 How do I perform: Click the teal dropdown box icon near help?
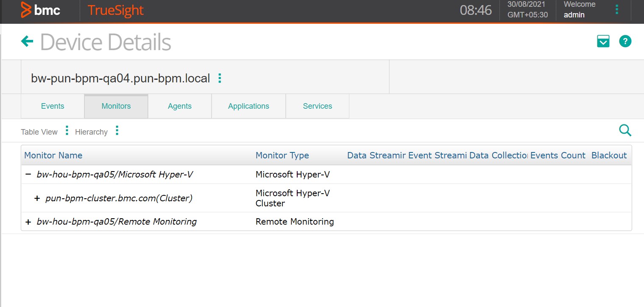(x=603, y=41)
